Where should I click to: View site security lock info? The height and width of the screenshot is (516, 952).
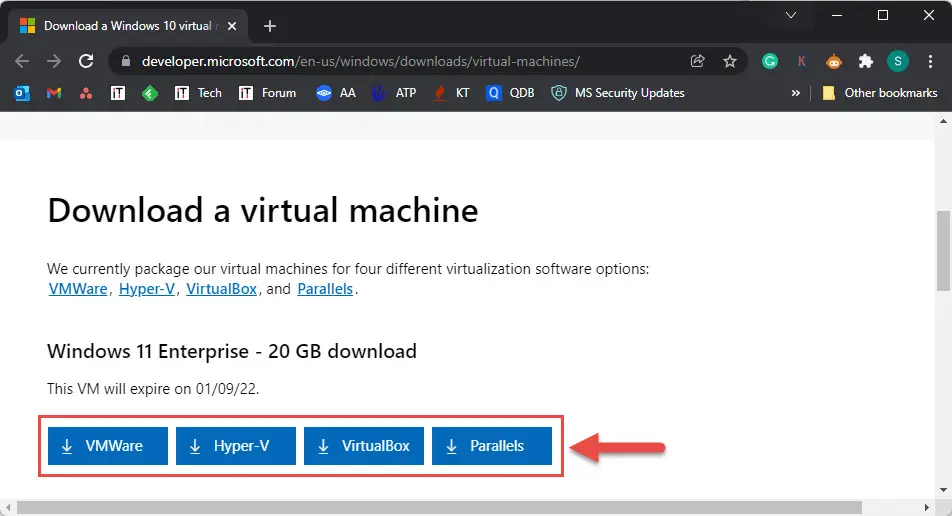pyautogui.click(x=126, y=61)
